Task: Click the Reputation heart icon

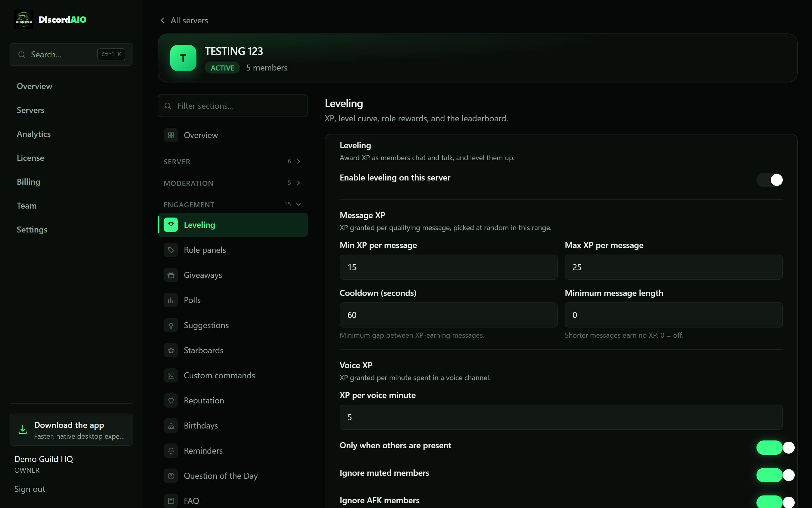Action: tap(171, 400)
